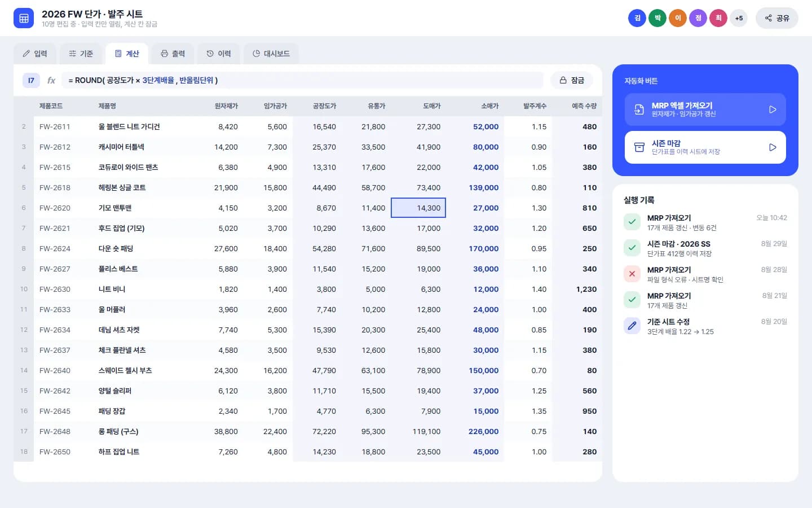Click the 시즌 마감 archive box icon
The height and width of the screenshot is (508, 812).
point(639,147)
